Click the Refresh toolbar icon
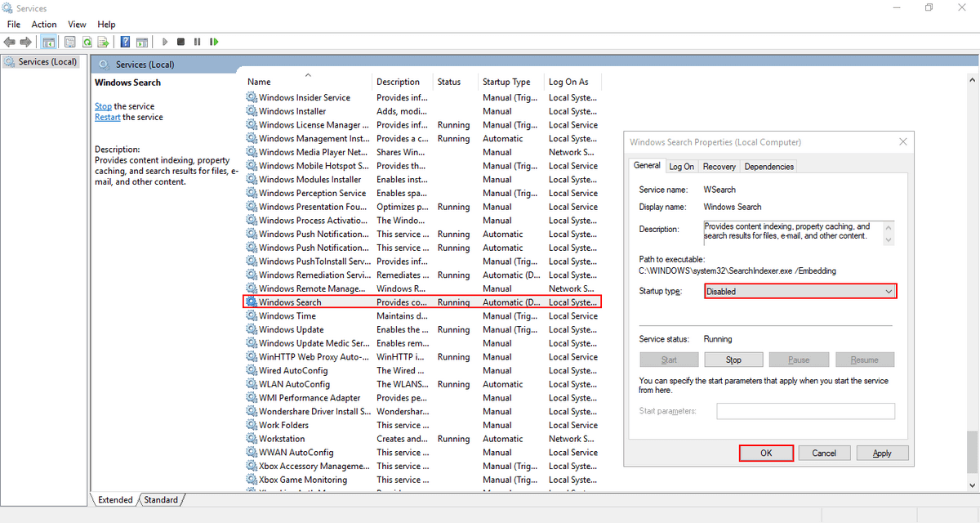This screenshot has height=523, width=980. click(87, 42)
